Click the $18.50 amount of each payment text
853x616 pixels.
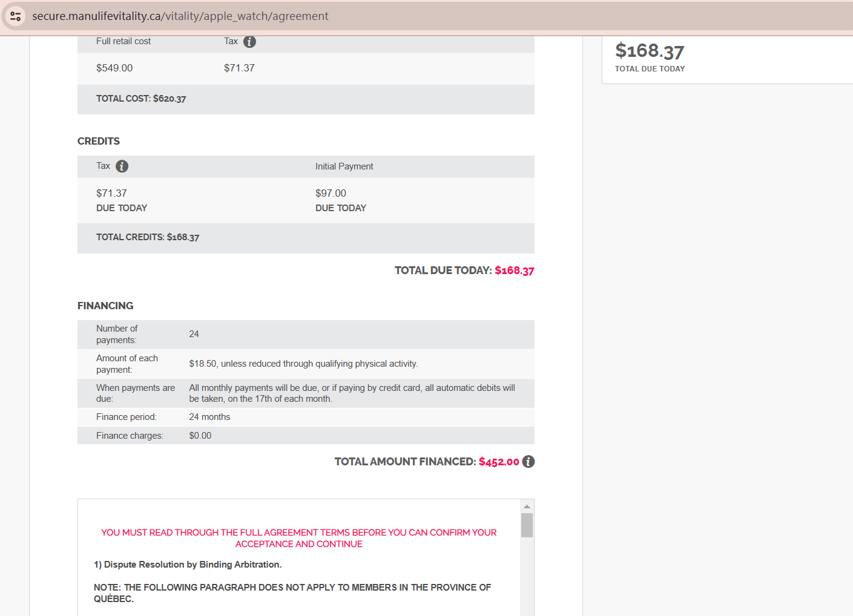203,364
